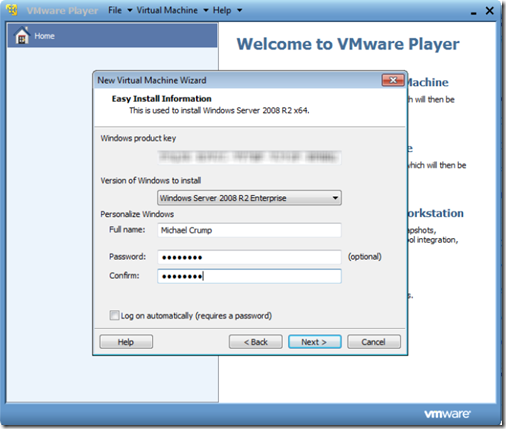
Task: Minimize the VMware Player window
Action: tap(473, 13)
